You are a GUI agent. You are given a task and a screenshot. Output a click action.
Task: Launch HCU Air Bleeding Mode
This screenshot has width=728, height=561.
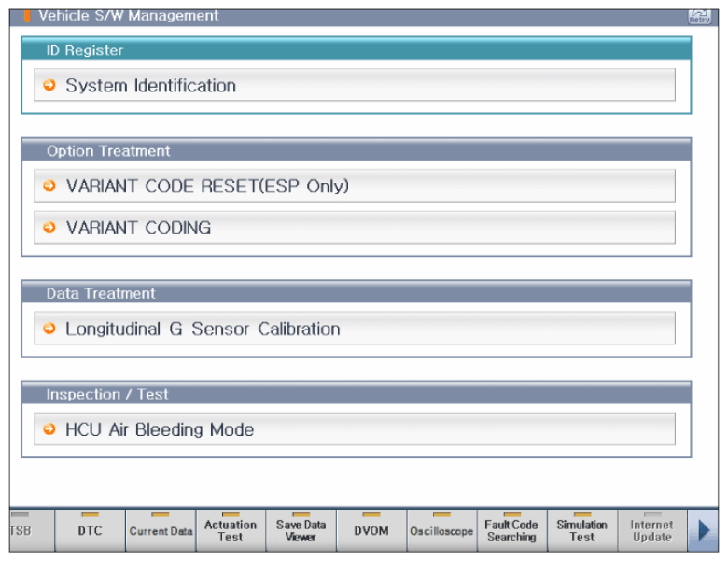click(x=355, y=429)
